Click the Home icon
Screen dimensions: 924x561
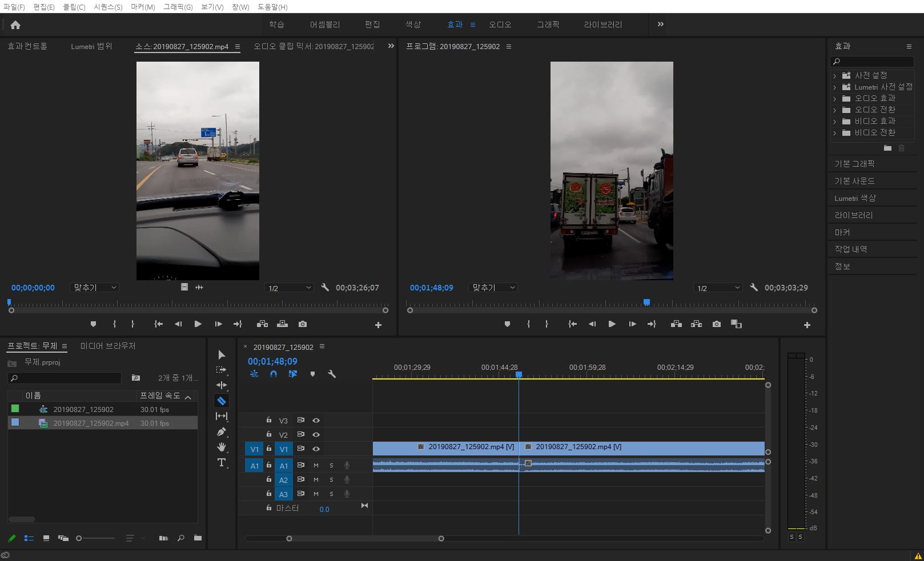(15, 25)
